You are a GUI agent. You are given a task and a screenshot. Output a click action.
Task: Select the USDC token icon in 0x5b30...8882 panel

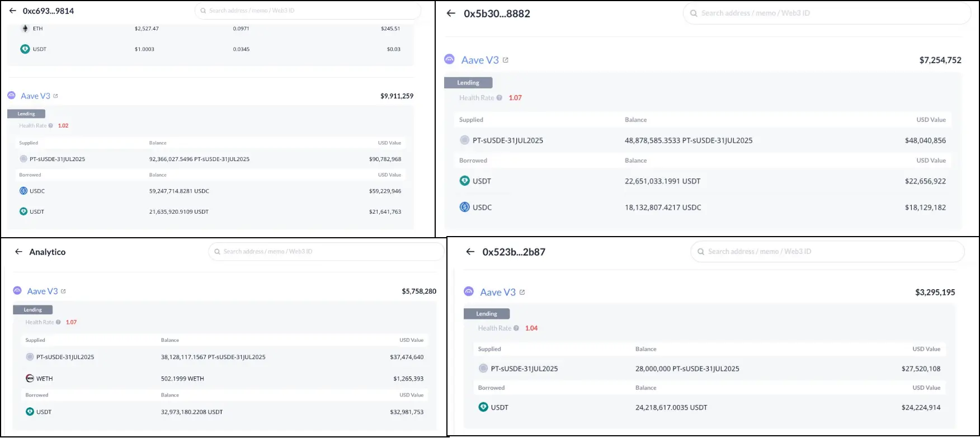(x=464, y=207)
